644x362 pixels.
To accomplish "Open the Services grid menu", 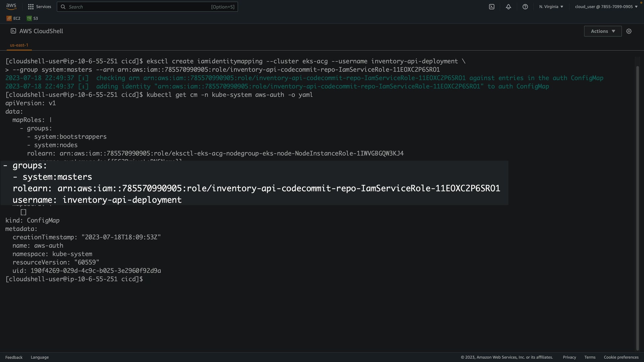I will point(31,7).
